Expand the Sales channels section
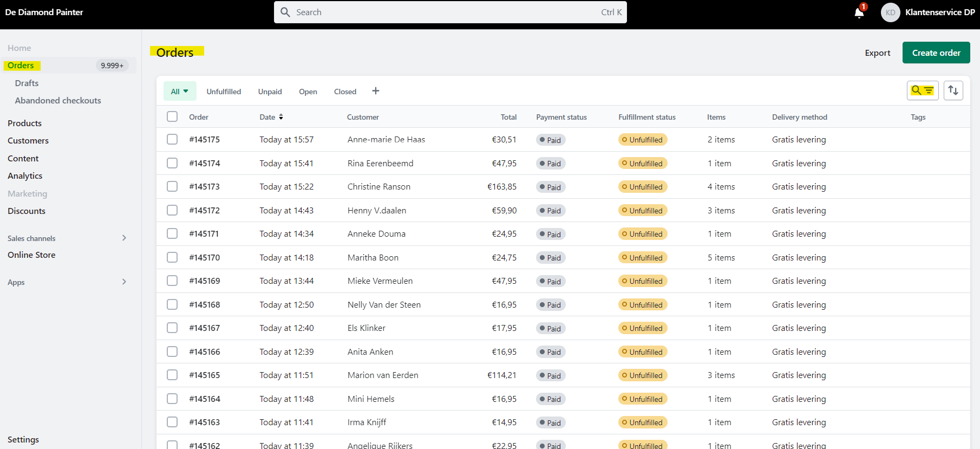 point(124,238)
